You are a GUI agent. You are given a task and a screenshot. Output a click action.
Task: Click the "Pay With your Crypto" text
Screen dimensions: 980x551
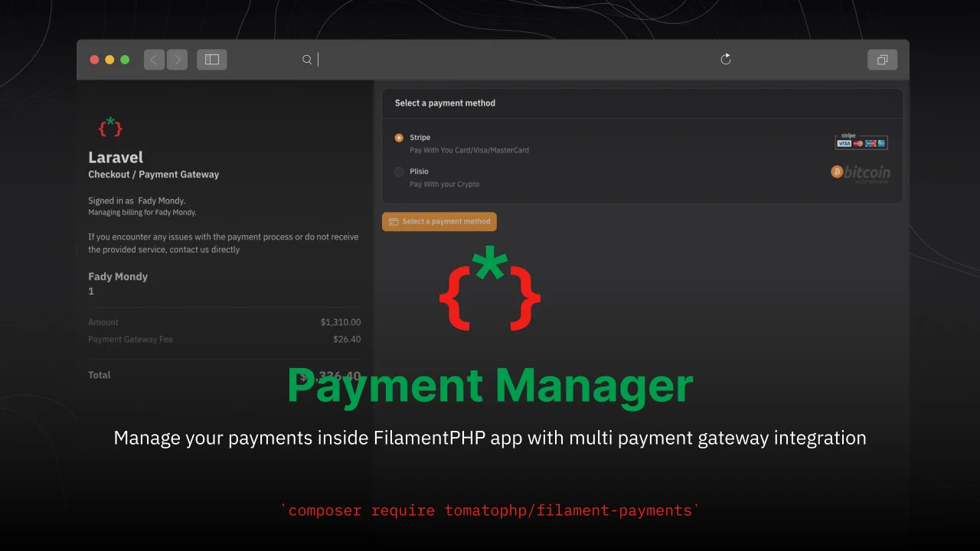pyautogui.click(x=444, y=184)
